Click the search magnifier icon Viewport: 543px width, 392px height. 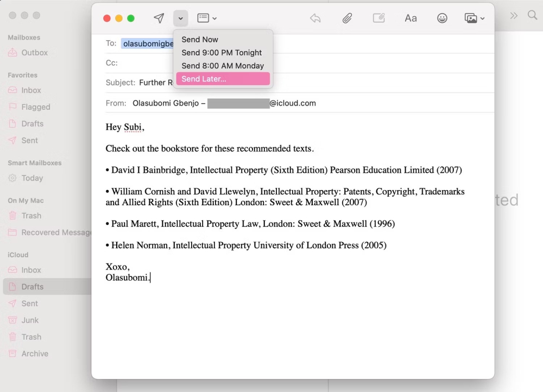(532, 16)
